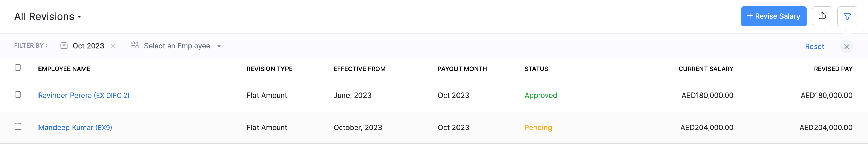Screen dimensions: 868x146
Task: Check the Mandeep Kumar row checkbox
Action: point(18,127)
